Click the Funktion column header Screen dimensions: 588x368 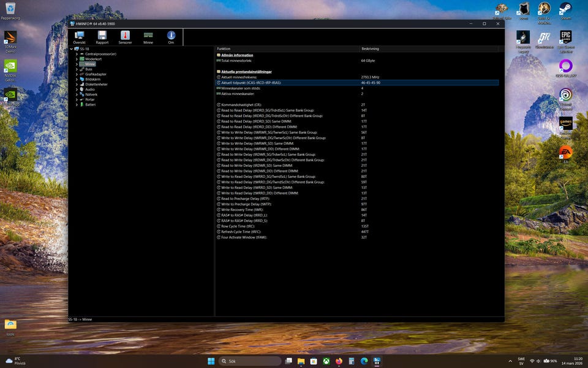tap(224, 48)
